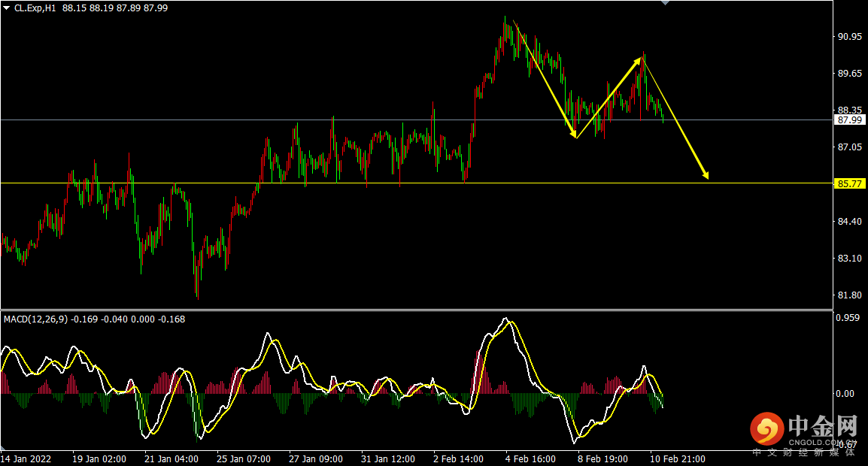Click the 2 Feb 14:00 time axis label
Screen dimensions: 868x466
coord(458,459)
